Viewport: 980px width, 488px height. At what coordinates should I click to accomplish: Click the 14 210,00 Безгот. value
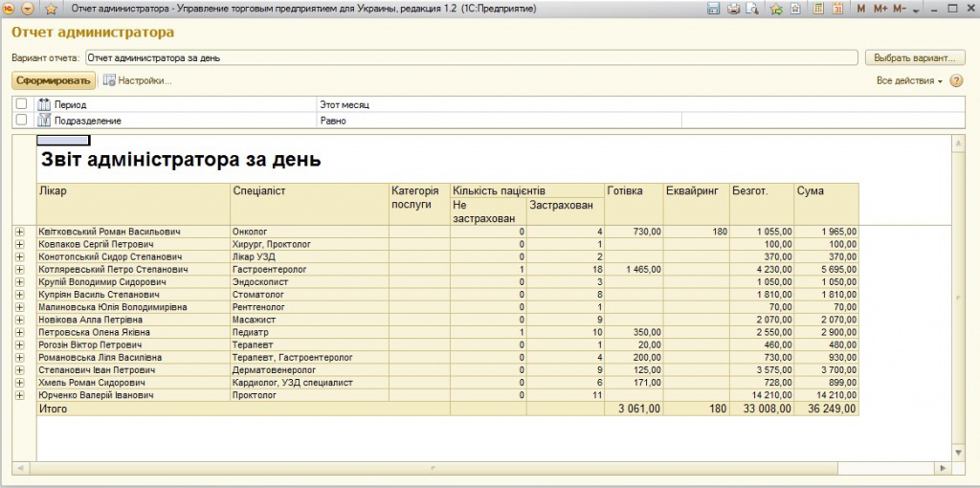pyautogui.click(x=761, y=395)
